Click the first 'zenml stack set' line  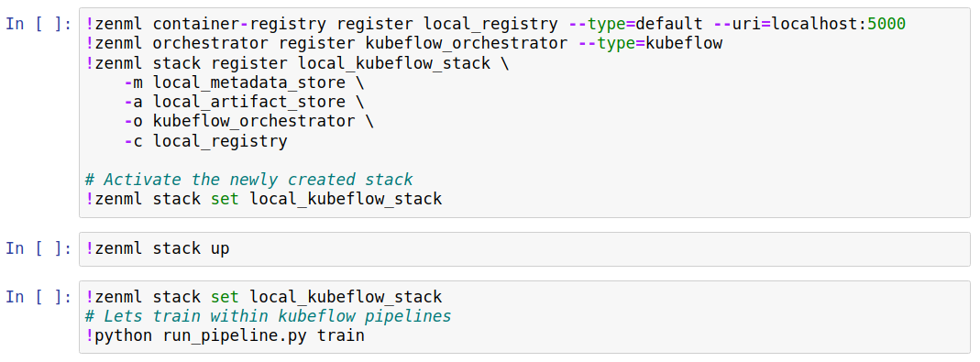coord(263,199)
